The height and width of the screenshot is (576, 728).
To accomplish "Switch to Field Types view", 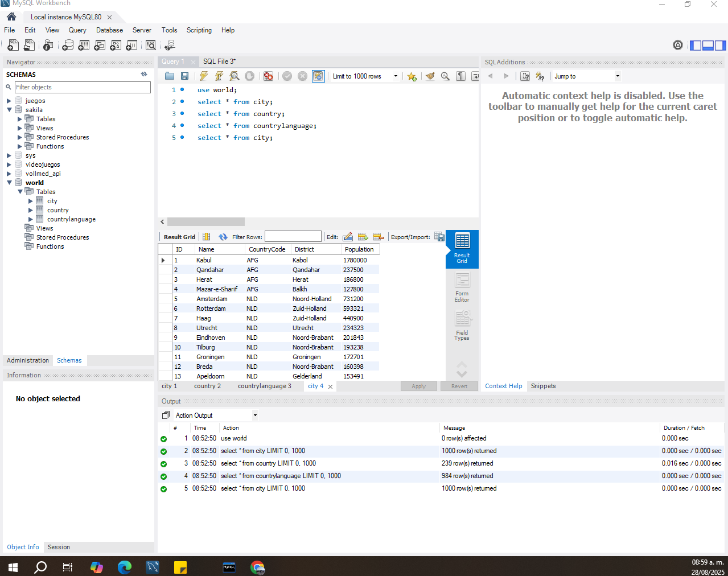I will [x=462, y=326].
